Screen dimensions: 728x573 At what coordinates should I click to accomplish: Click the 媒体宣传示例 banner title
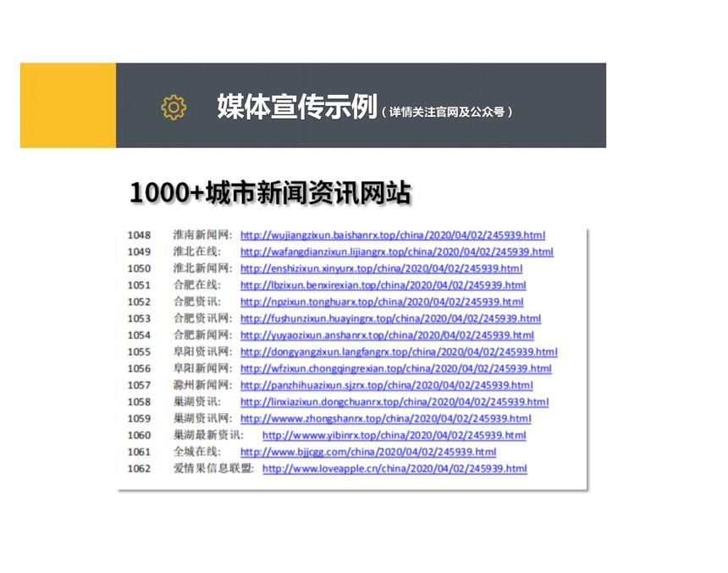point(297,107)
